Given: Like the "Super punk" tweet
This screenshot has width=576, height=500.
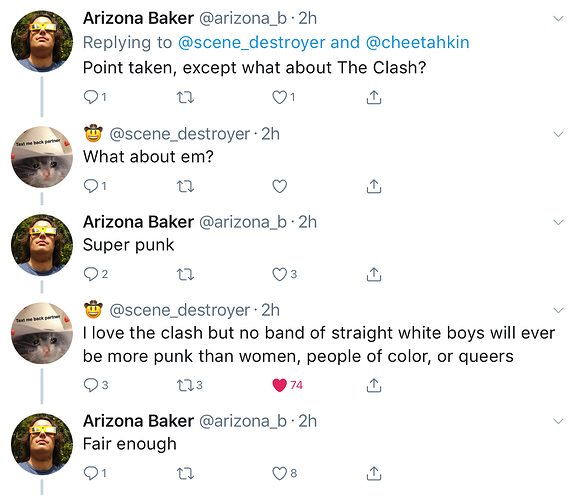Looking at the screenshot, I should pyautogui.click(x=280, y=274).
